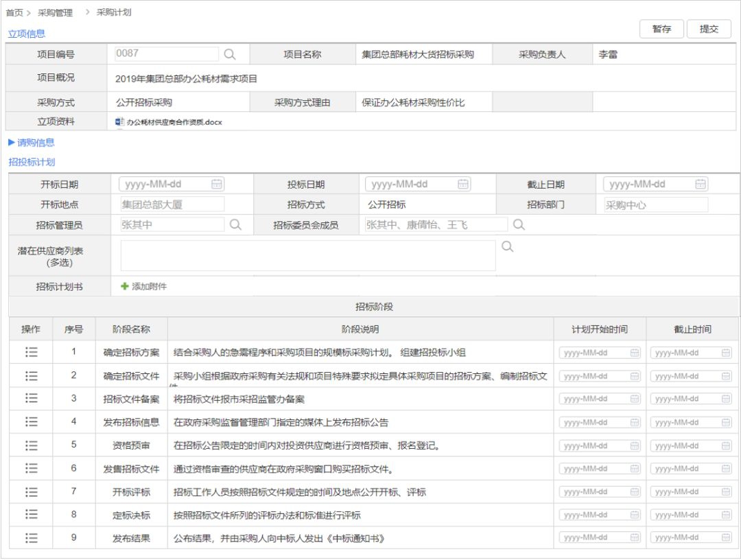This screenshot has height=560, width=741.
Task: Click the Word icon of 办公耗材供应商合作资质.docx
Action: point(119,121)
